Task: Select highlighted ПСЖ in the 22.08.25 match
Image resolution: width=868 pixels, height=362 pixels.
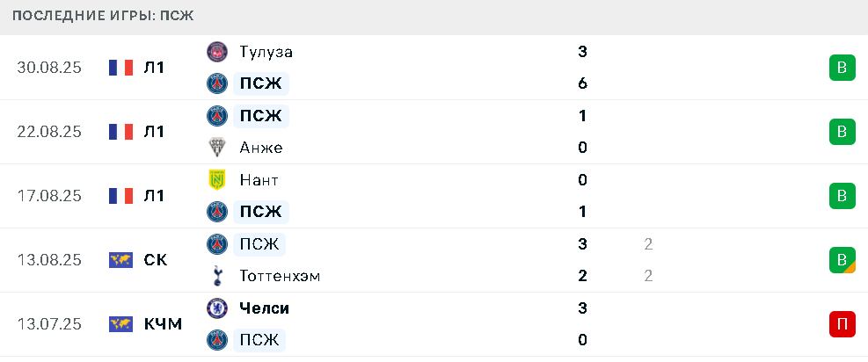Action: tap(260, 115)
